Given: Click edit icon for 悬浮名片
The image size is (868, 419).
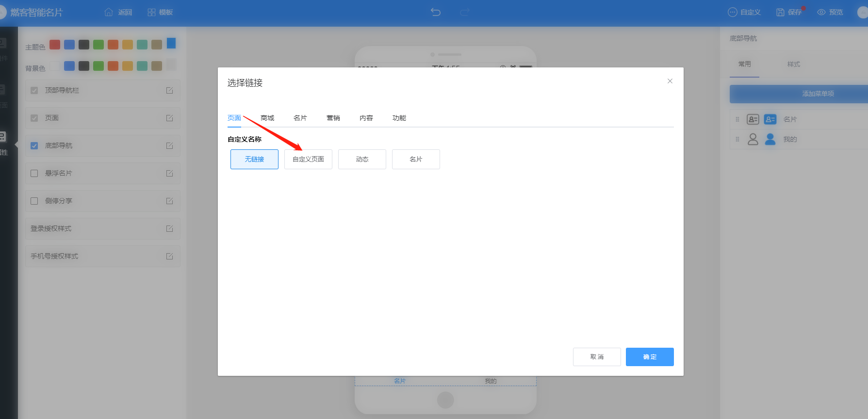Looking at the screenshot, I should coord(169,174).
